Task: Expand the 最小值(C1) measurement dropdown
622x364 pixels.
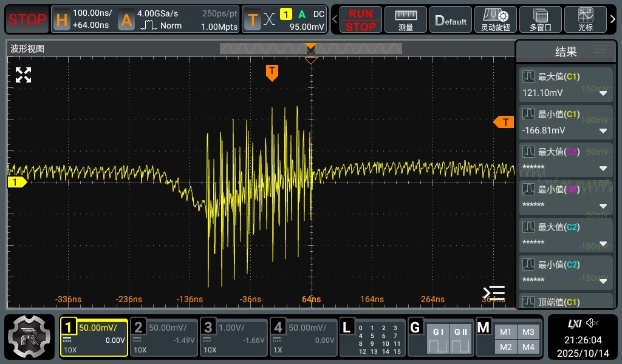Action: [603, 131]
